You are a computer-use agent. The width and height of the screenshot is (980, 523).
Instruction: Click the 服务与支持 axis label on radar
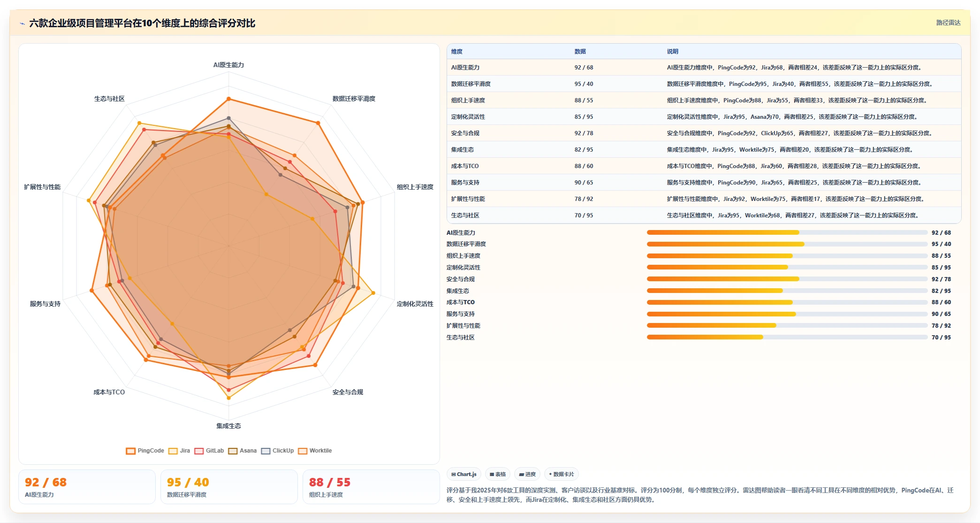tap(45, 304)
